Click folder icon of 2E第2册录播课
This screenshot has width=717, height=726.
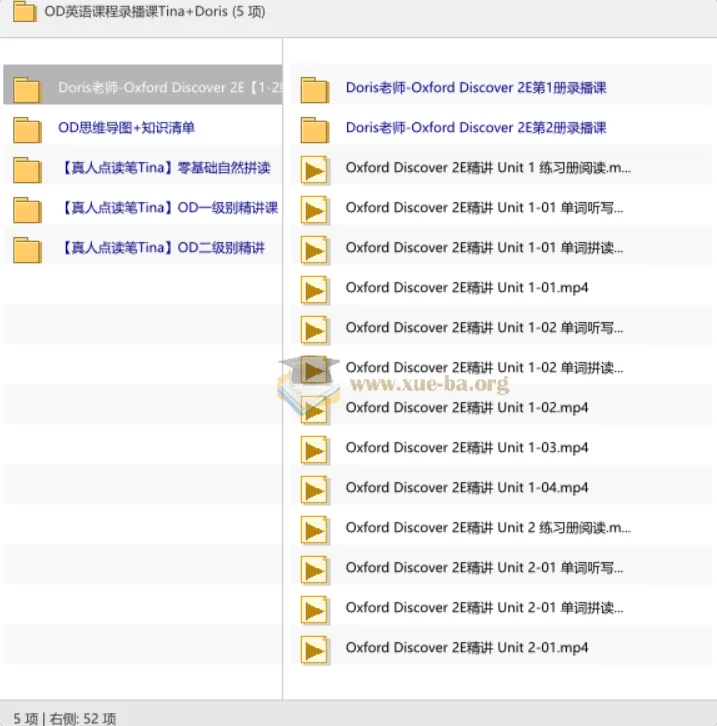[315, 130]
